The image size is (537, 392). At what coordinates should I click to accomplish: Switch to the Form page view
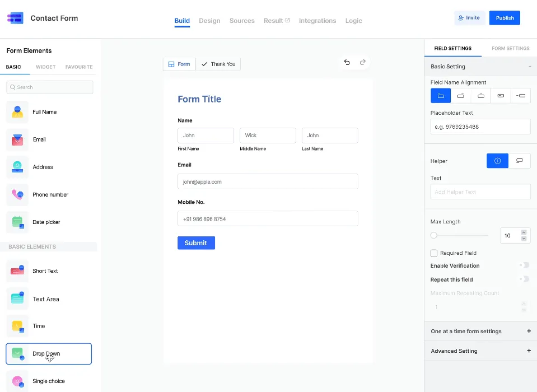pos(179,64)
